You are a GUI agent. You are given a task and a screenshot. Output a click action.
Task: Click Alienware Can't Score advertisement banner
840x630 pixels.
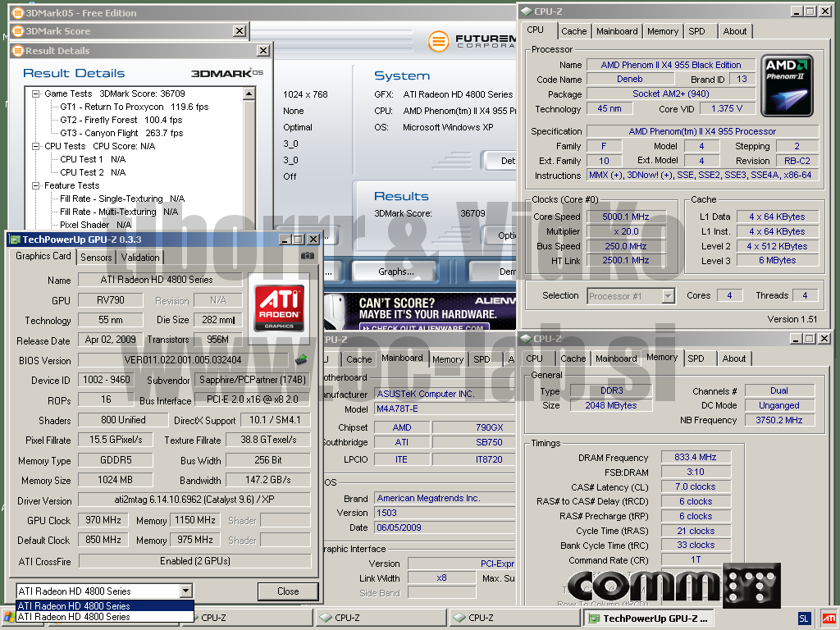[x=419, y=312]
